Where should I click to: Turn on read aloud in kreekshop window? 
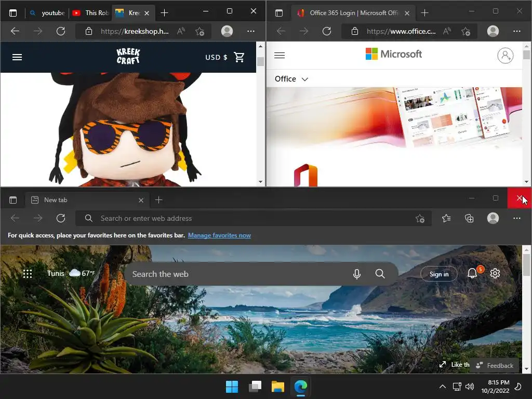[x=181, y=31]
